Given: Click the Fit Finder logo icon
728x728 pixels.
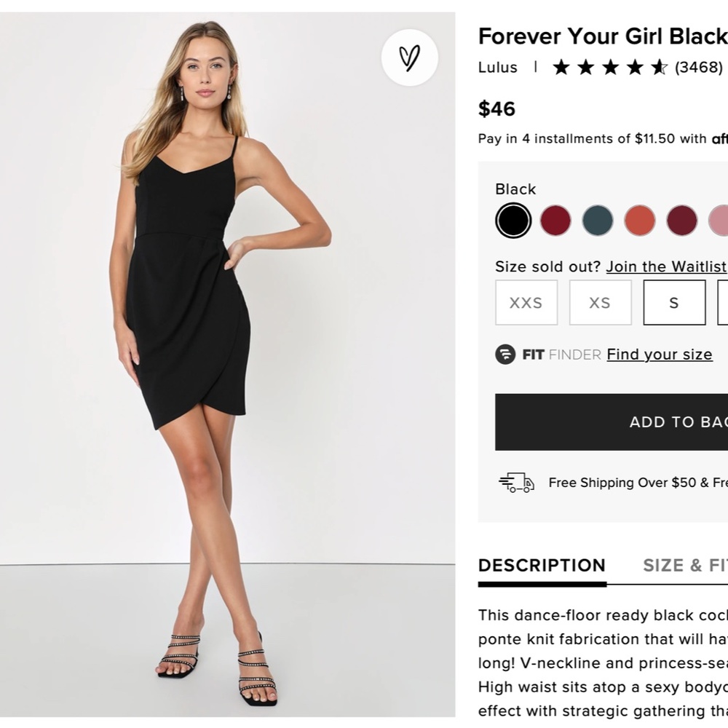Looking at the screenshot, I should (505, 355).
